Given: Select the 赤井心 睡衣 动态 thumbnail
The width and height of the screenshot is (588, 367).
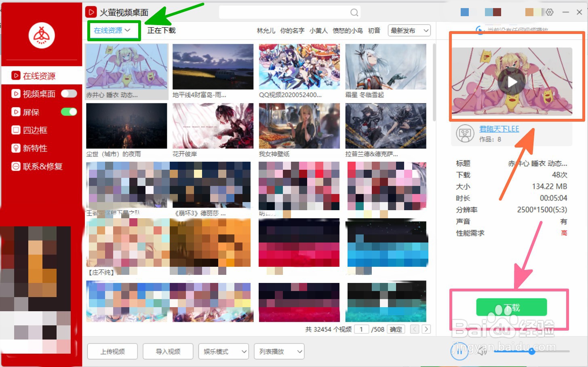Looking at the screenshot, I should click(126, 66).
